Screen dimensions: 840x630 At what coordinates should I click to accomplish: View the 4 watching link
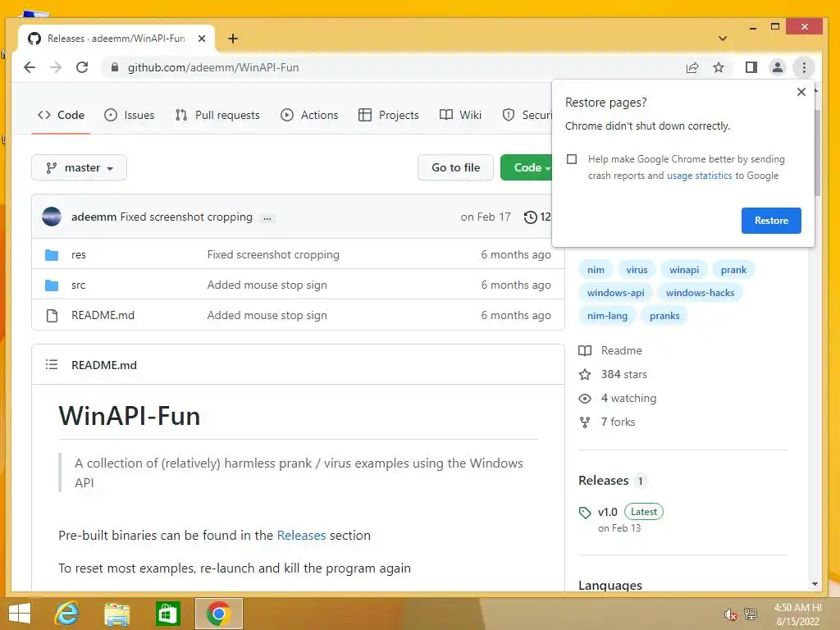[617, 398]
